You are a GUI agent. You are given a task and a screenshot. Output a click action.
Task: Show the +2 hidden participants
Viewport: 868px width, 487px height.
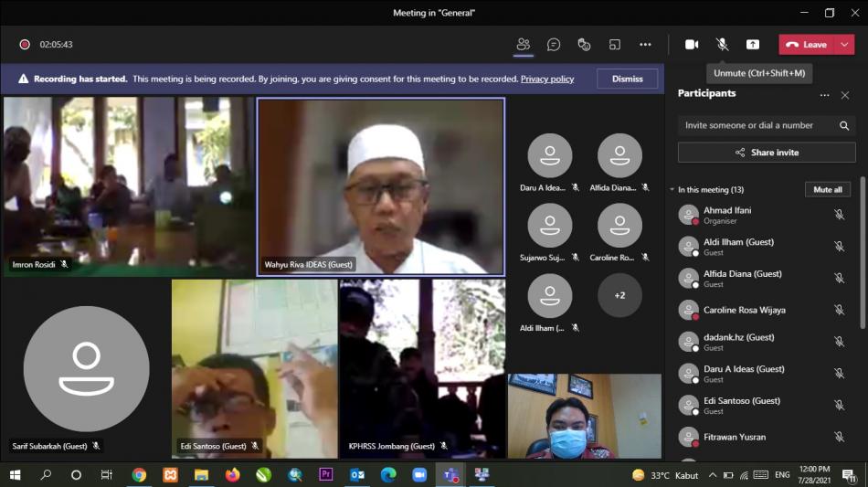(619, 295)
